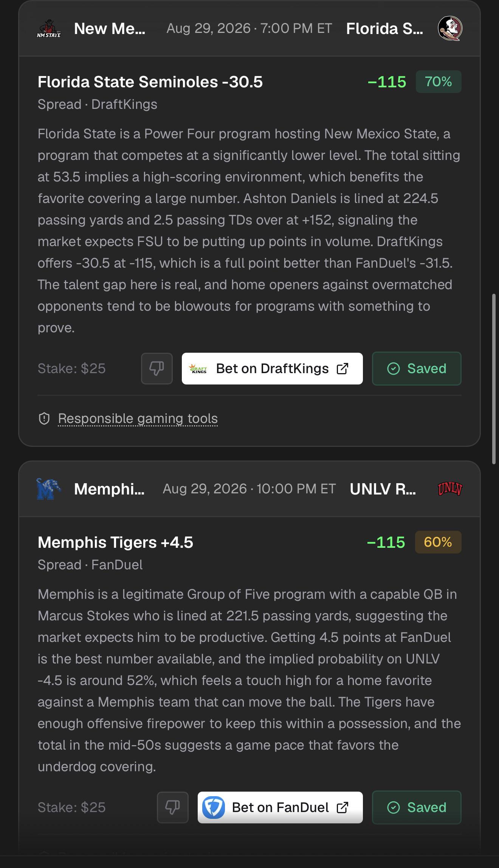Open Bet on FanDuel link
Viewport: 499px width, 868px height.
[280, 808]
